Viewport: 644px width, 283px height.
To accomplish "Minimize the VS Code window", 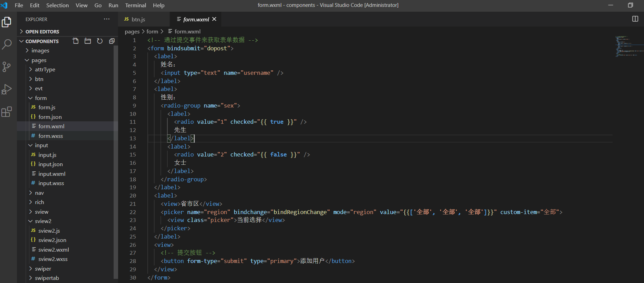I will [611, 5].
